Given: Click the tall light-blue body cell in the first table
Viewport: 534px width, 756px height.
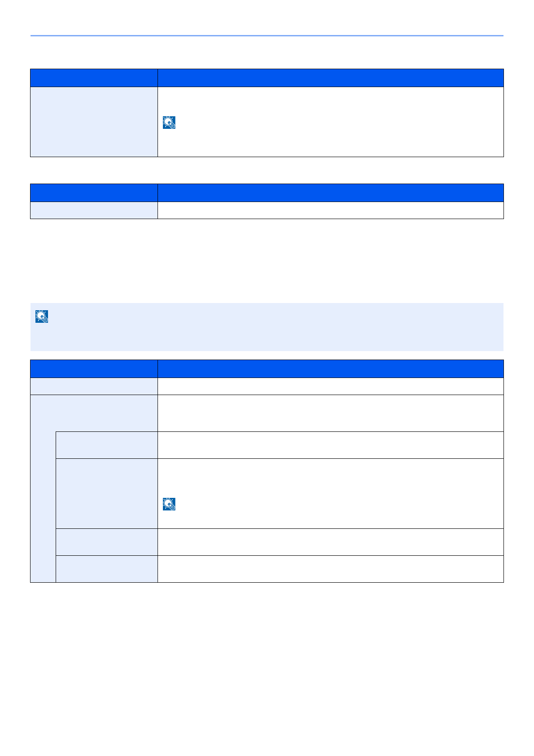Looking at the screenshot, I should pos(94,122).
